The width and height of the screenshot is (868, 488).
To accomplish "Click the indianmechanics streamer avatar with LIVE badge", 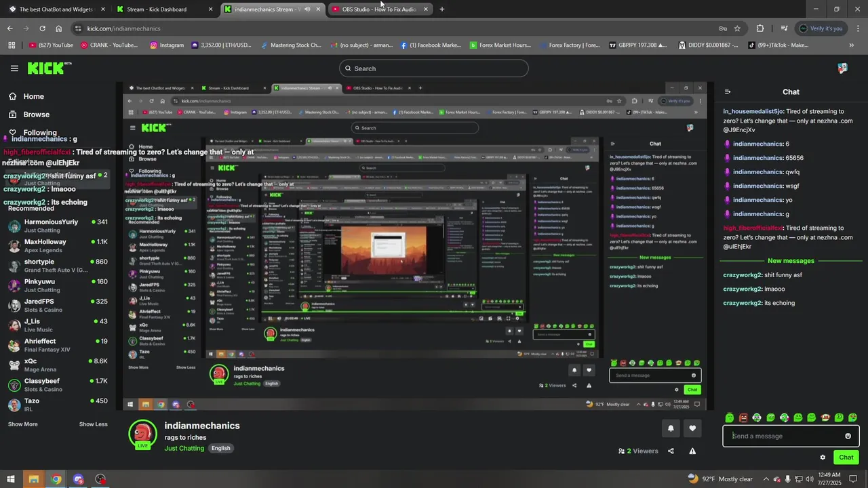I will [142, 434].
